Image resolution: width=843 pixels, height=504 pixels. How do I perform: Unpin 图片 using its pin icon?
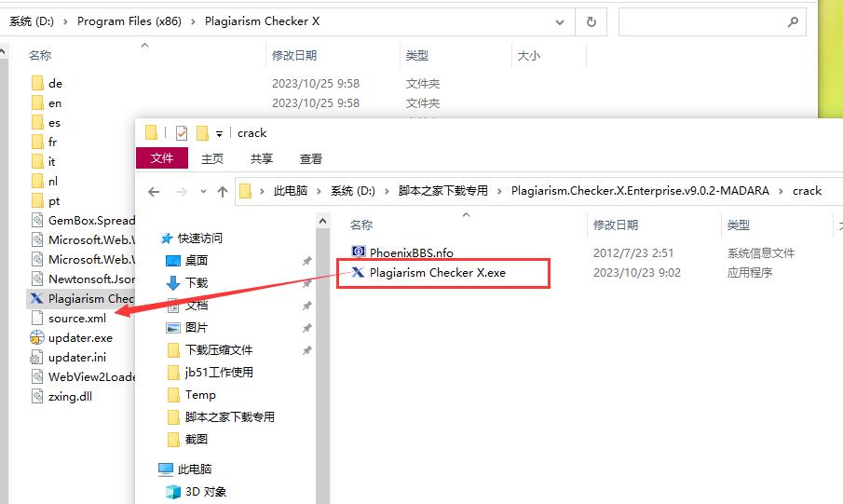(307, 328)
